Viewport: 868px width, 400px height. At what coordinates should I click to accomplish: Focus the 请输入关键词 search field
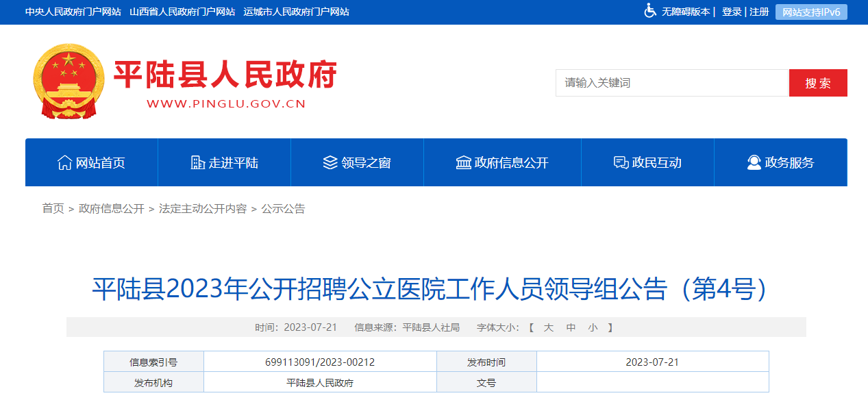(x=672, y=83)
